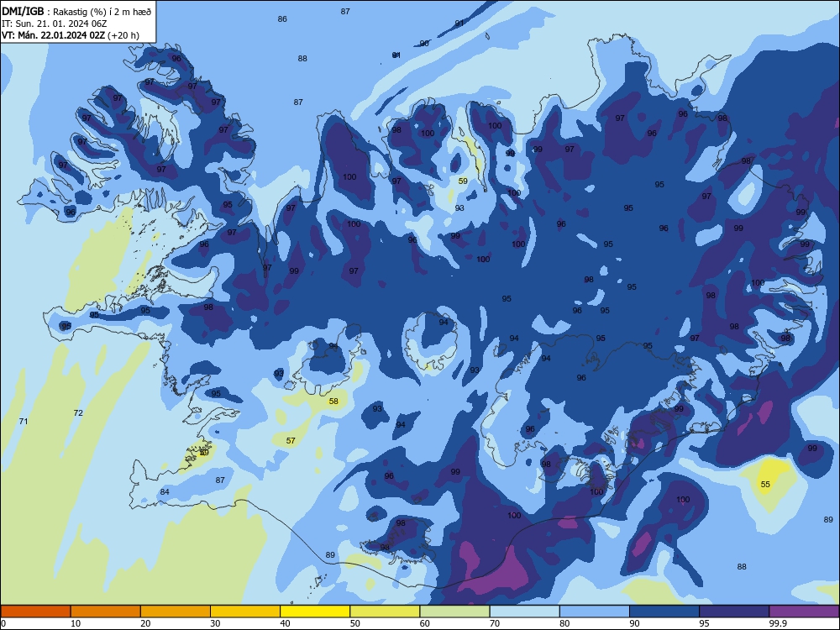
Task: Click the map value "58" in the yellow area
Action: coord(333,401)
